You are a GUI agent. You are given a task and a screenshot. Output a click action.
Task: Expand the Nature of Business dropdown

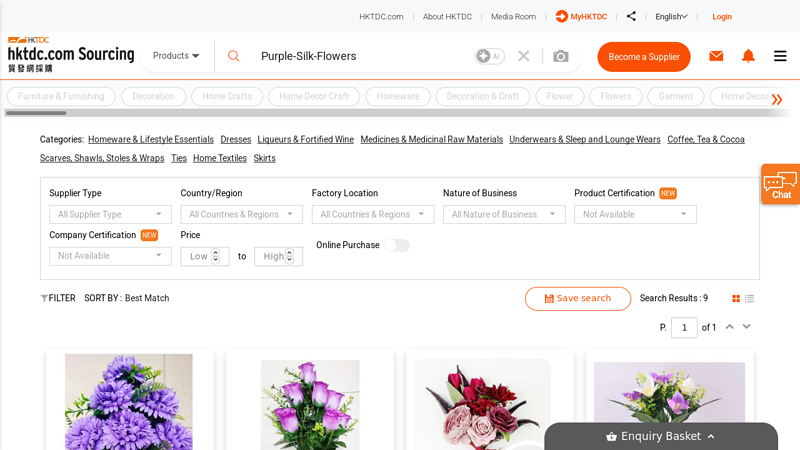[504, 214]
